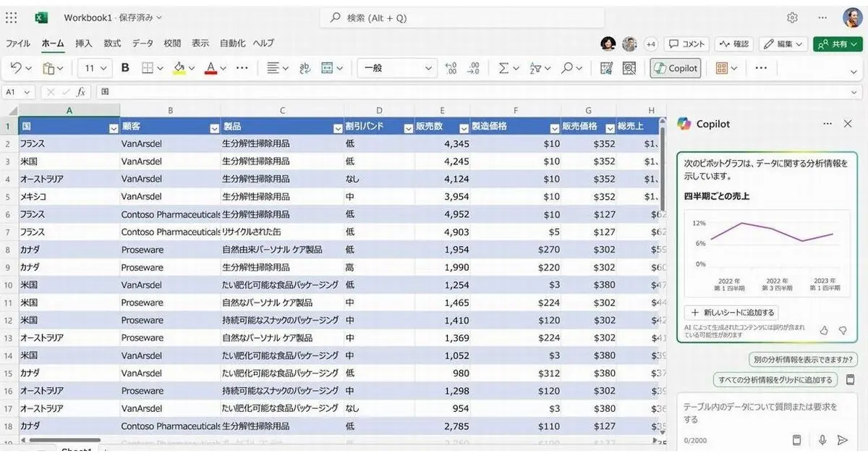Click thumbs down on Copilot response
Screen dimensions: 868x456
[x=843, y=331]
